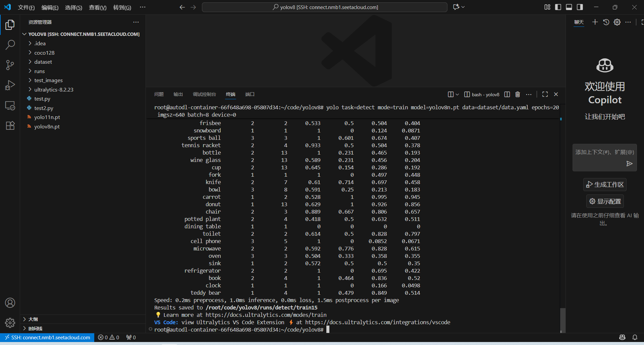Screen dimensions: 644x345
Task: Toggle bottom panel visibility
Action: tap(569, 7)
